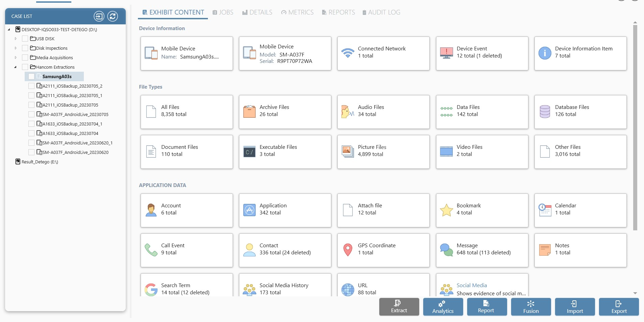The width and height of the screenshot is (644, 322).
Task: Collapse the Hancom Extractions folder
Action: coord(16,67)
